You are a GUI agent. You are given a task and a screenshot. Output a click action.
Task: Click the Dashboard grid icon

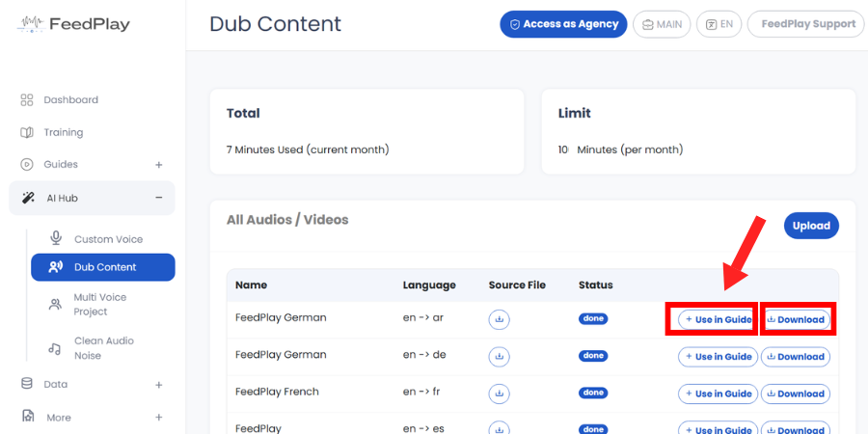(x=27, y=100)
